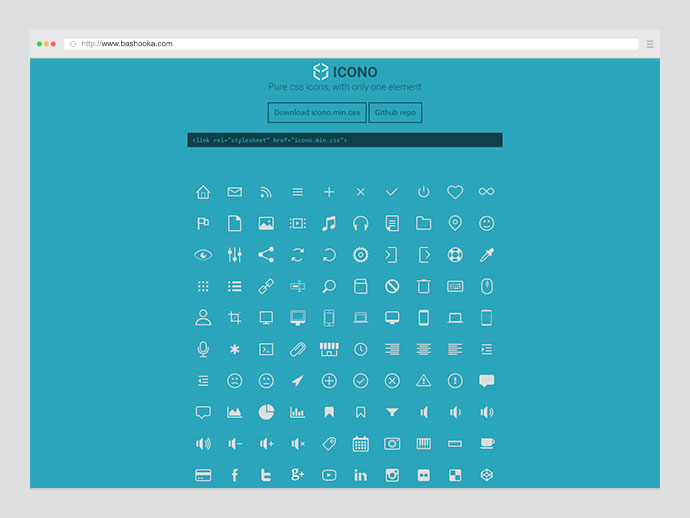Click 'Pure css icons, with only one element'
Viewport: 690px width, 518px height.
pos(345,87)
